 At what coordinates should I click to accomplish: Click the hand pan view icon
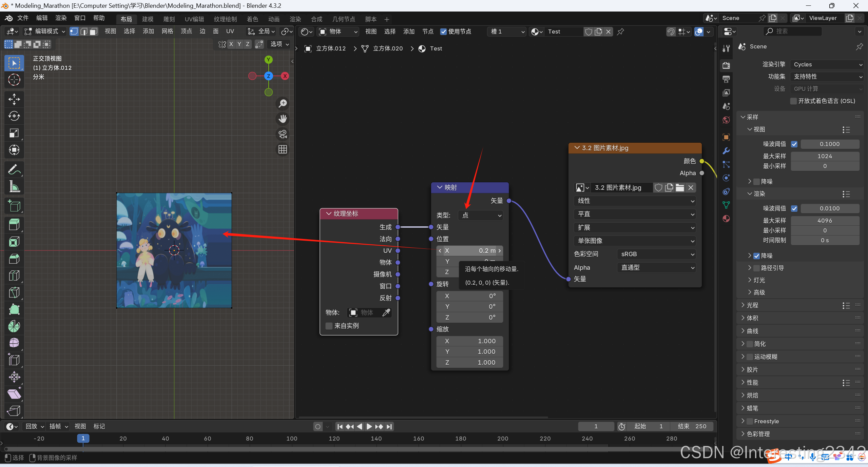[x=283, y=119]
